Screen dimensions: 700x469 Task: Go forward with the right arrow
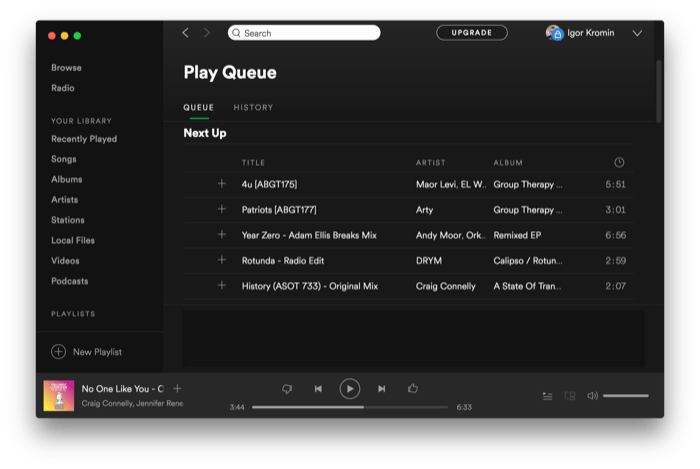pyautogui.click(x=206, y=33)
